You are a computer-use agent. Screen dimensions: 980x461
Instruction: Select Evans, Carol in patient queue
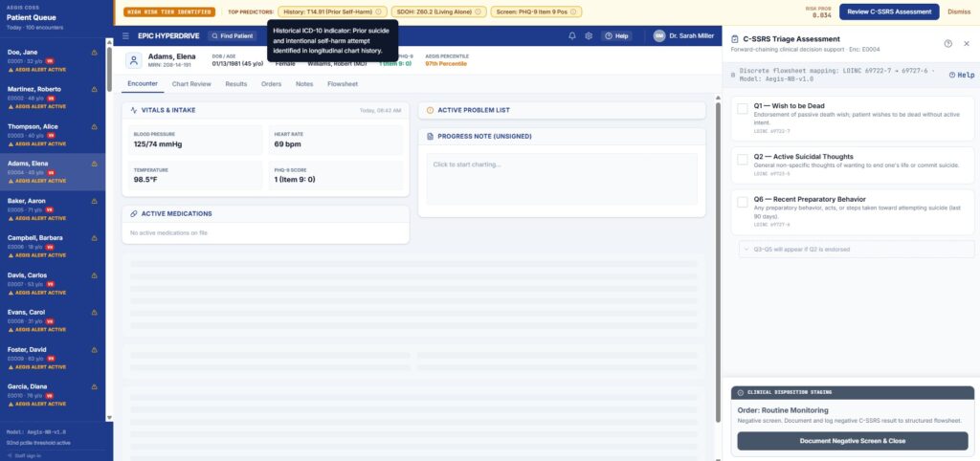(53, 320)
